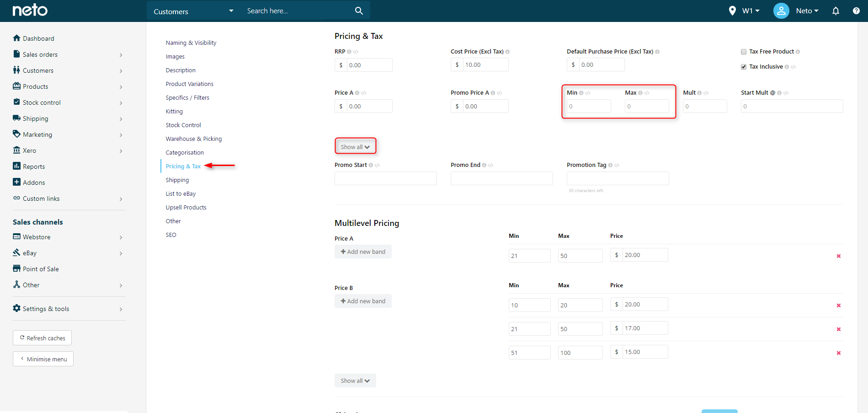This screenshot has height=413, width=868.
Task: Click Start Mult @ info icon
Action: [779, 93]
